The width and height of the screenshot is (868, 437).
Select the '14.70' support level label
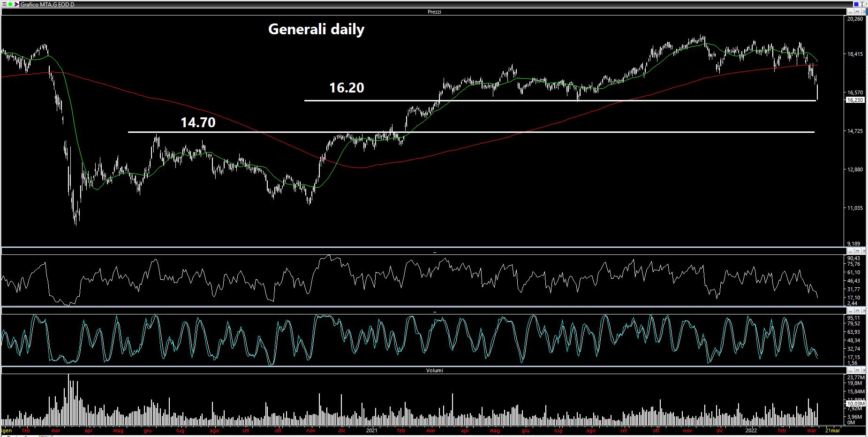[x=198, y=123]
